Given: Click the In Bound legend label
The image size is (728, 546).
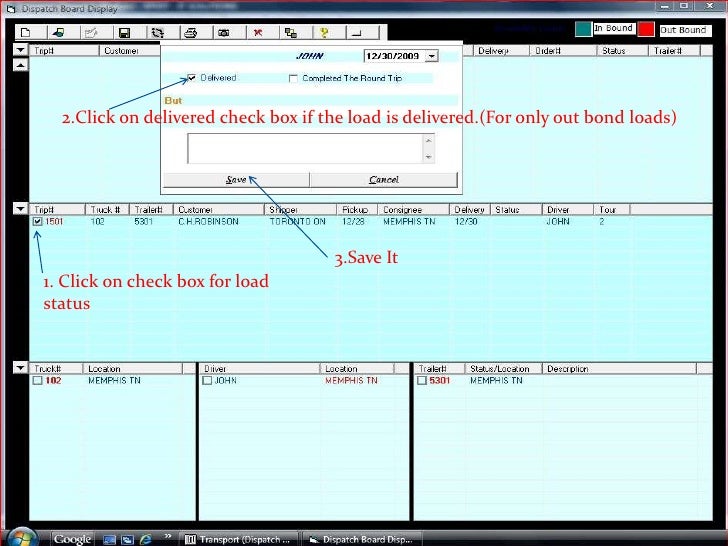Looking at the screenshot, I should tap(613, 28).
